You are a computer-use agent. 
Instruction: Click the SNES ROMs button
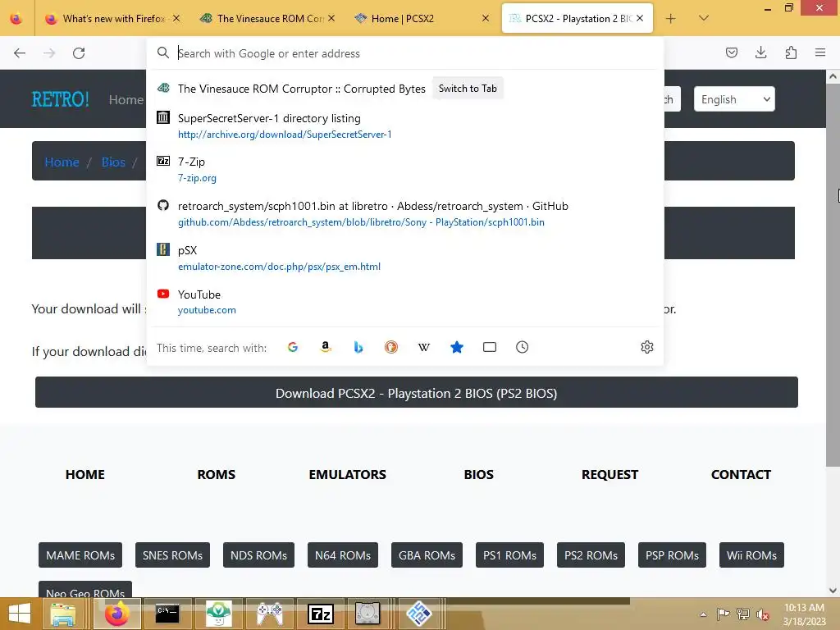pos(172,555)
